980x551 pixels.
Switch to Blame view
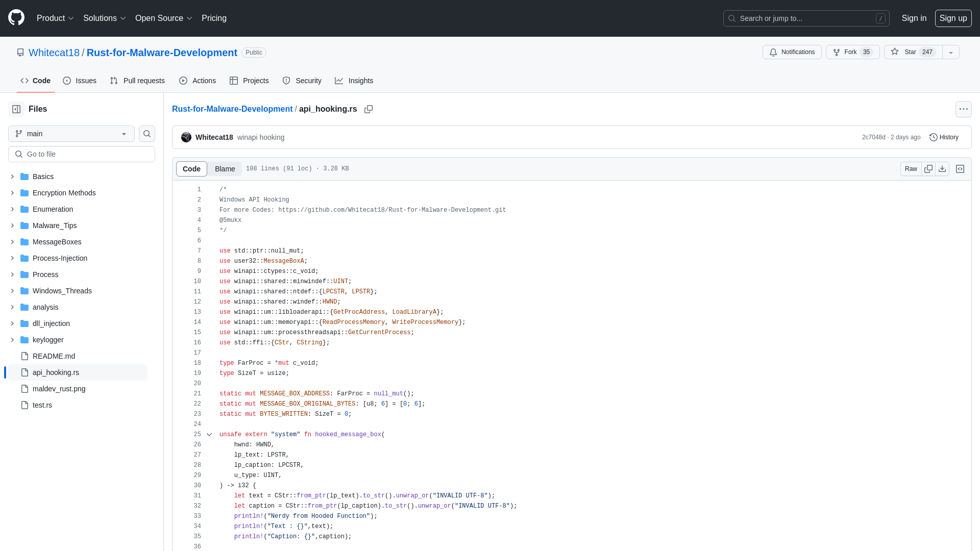[x=225, y=169]
